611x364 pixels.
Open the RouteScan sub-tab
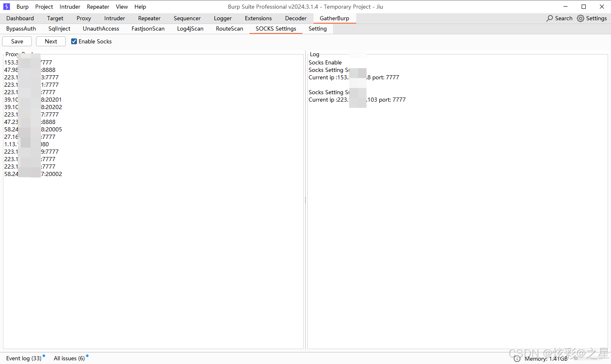pyautogui.click(x=229, y=29)
